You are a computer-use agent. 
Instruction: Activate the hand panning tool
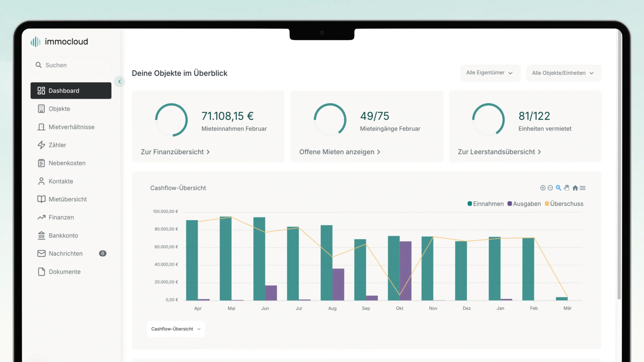tap(567, 188)
